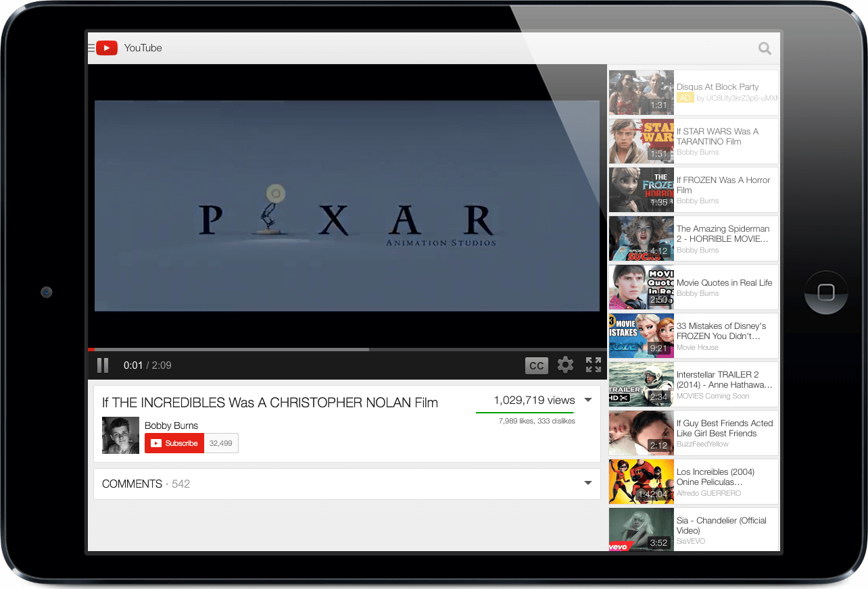
Task: Open the navigation hamburger menu
Action: (x=91, y=47)
